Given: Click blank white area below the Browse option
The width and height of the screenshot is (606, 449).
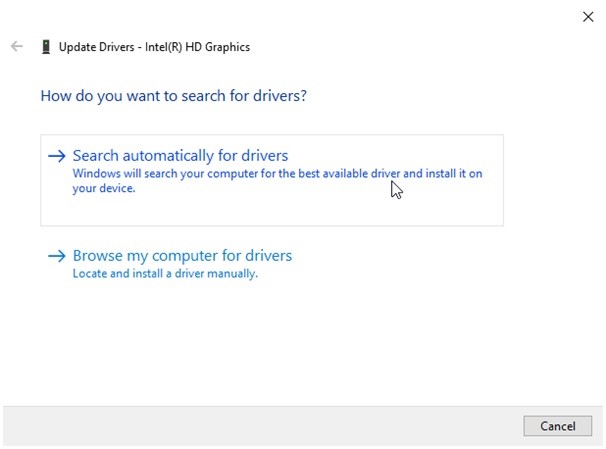Looking at the screenshot, I should [x=300, y=340].
